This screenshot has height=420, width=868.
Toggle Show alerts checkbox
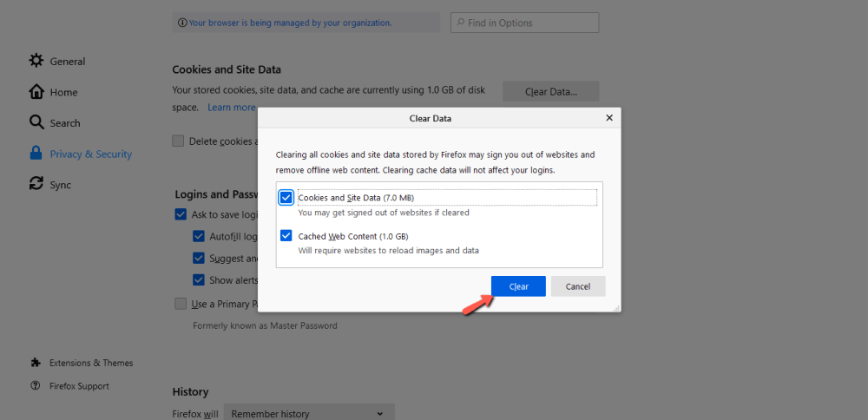point(199,280)
